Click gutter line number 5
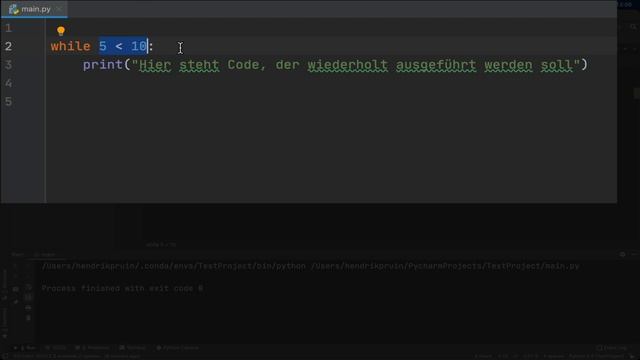The height and width of the screenshot is (360, 640). (9, 101)
